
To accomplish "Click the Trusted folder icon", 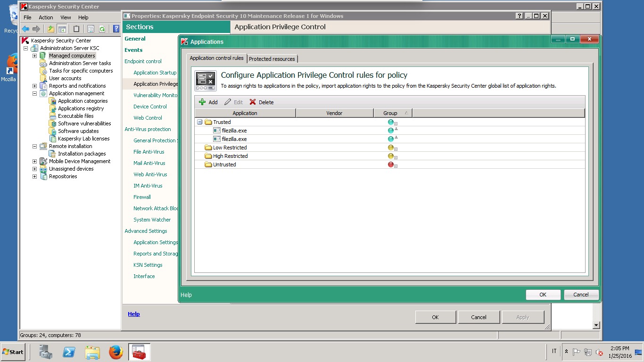I will [x=208, y=122].
